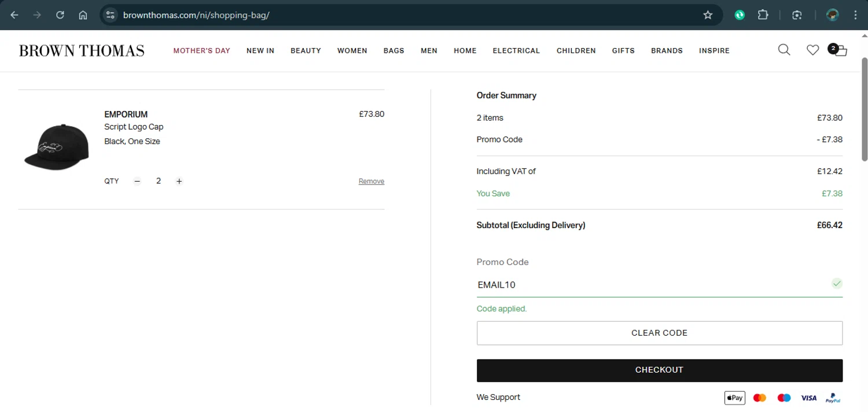
Task: Open the browser home page icon
Action: coord(83,15)
